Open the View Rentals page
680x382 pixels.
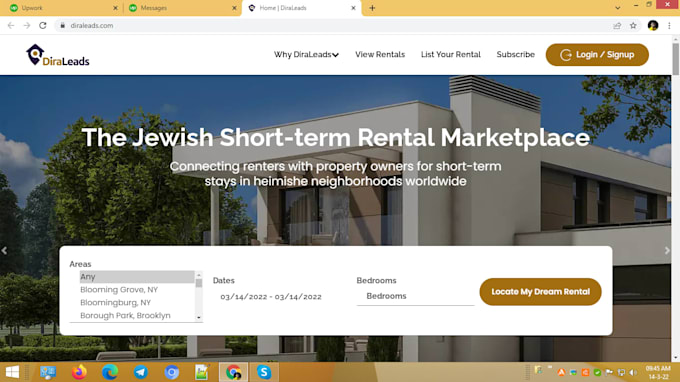point(380,55)
